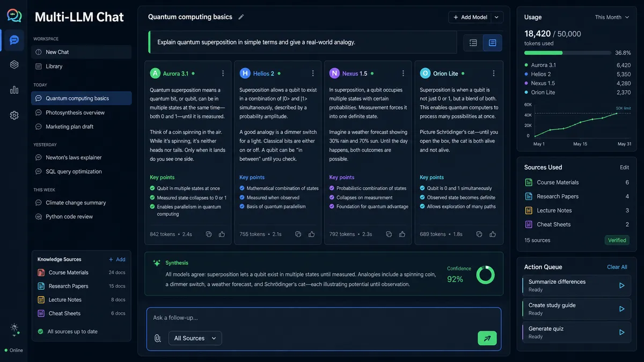Toggle the light bulb theme icon

click(x=14, y=328)
